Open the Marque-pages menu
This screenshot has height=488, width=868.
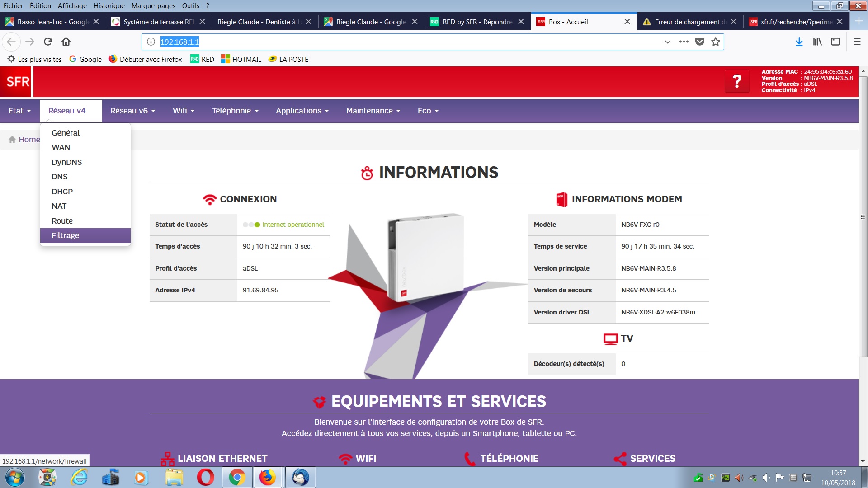pyautogui.click(x=153, y=6)
